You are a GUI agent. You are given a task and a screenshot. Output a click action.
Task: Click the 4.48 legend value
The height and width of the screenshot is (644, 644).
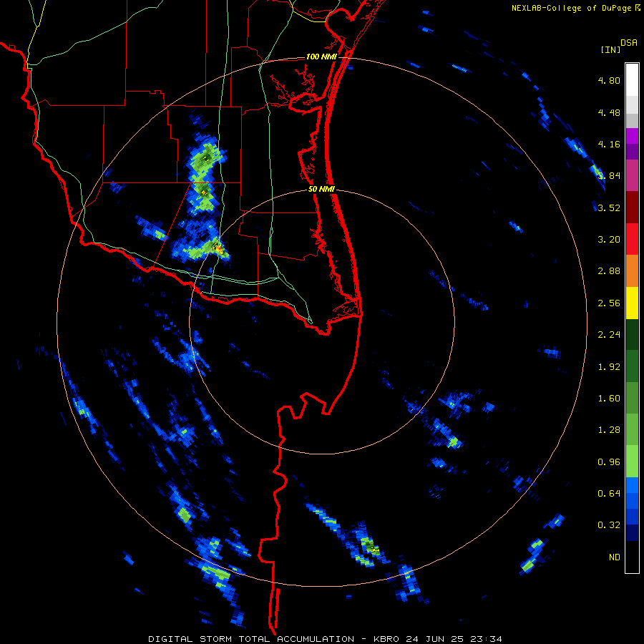[x=609, y=112]
